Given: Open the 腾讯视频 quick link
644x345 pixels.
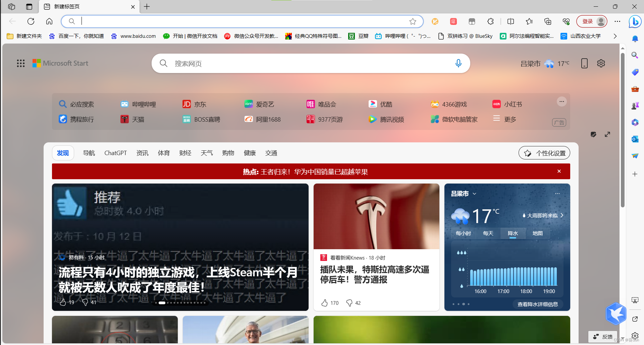Looking at the screenshot, I should [386, 119].
